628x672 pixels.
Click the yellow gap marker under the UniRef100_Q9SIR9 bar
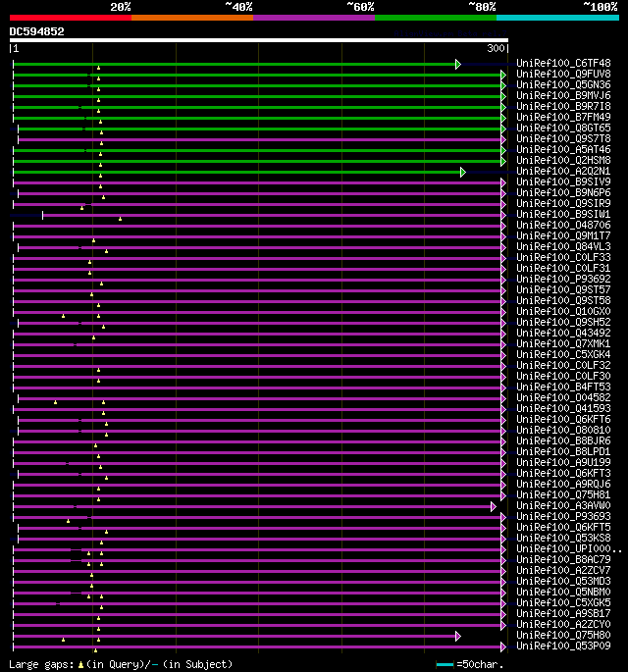pyautogui.click(x=81, y=208)
